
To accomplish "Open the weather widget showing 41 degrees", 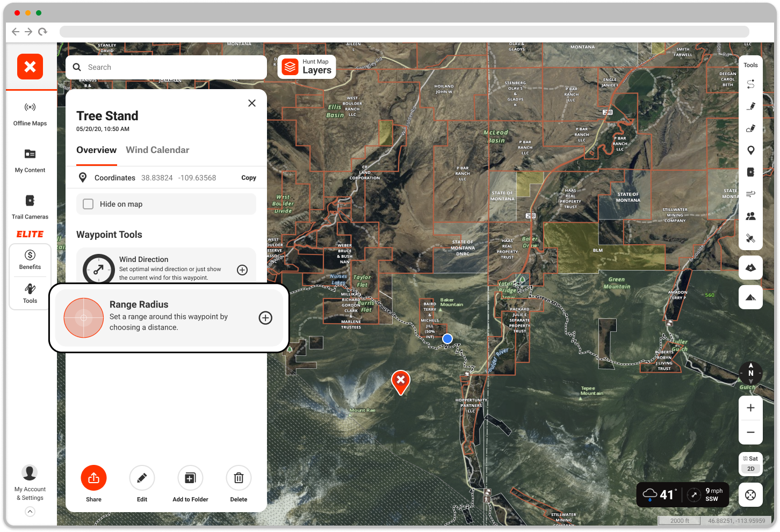I will (x=683, y=494).
